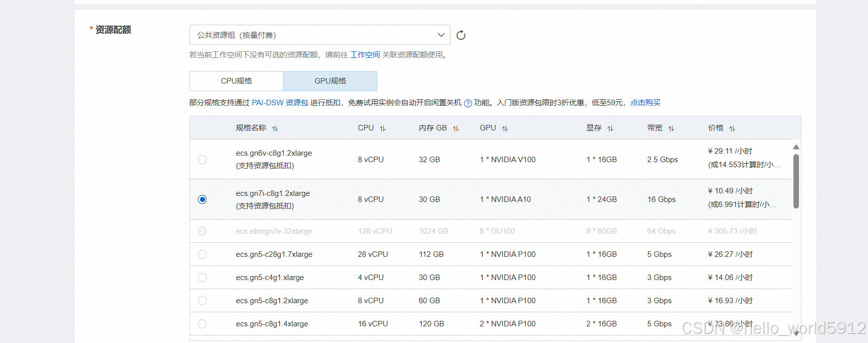Sort table by 规格名称 column icon
This screenshot has height=343, width=868.
pyautogui.click(x=275, y=128)
